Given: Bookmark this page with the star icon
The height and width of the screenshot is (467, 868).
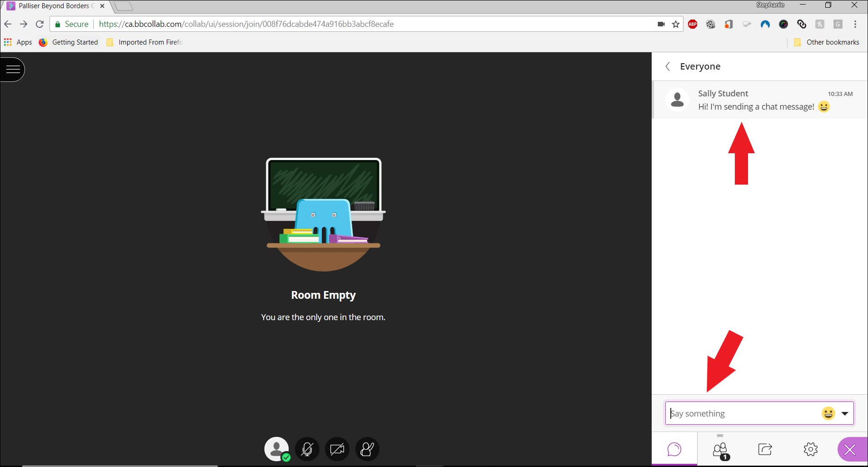Looking at the screenshot, I should pos(676,24).
